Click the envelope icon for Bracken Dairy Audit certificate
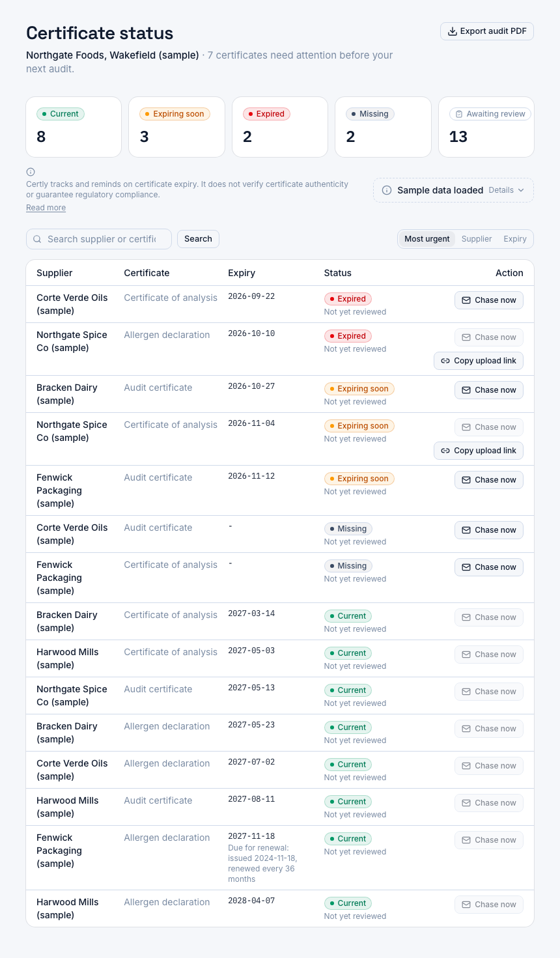 pos(466,390)
